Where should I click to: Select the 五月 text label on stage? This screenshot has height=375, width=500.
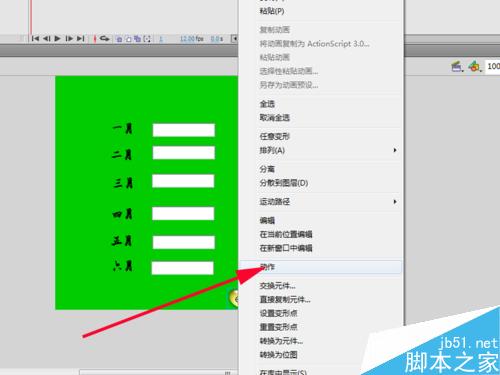pos(122,240)
